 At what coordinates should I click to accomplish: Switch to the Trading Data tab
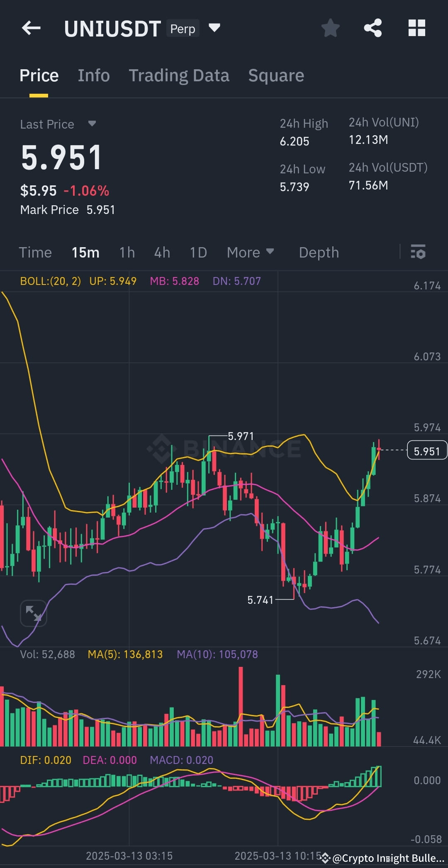(x=179, y=75)
